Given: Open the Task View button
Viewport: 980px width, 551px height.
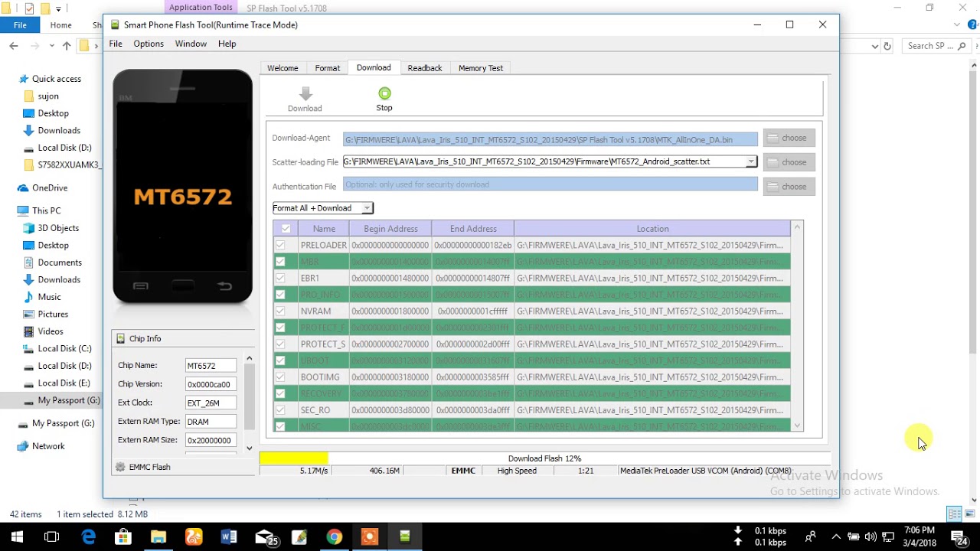Looking at the screenshot, I should click(52, 537).
